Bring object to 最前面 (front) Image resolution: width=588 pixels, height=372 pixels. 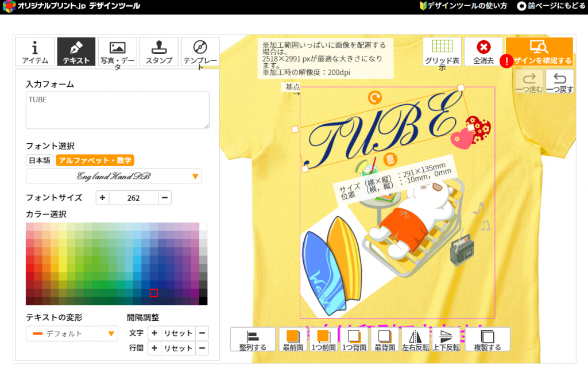click(x=293, y=339)
